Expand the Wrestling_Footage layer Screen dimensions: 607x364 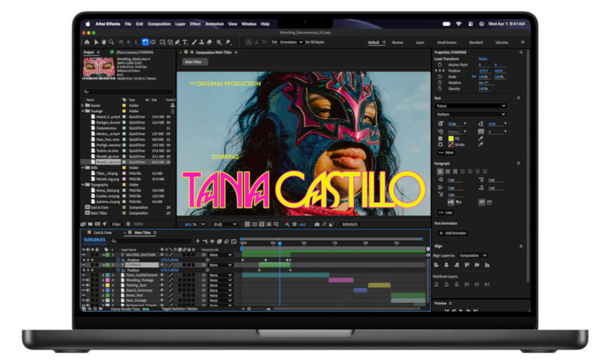[103, 280]
